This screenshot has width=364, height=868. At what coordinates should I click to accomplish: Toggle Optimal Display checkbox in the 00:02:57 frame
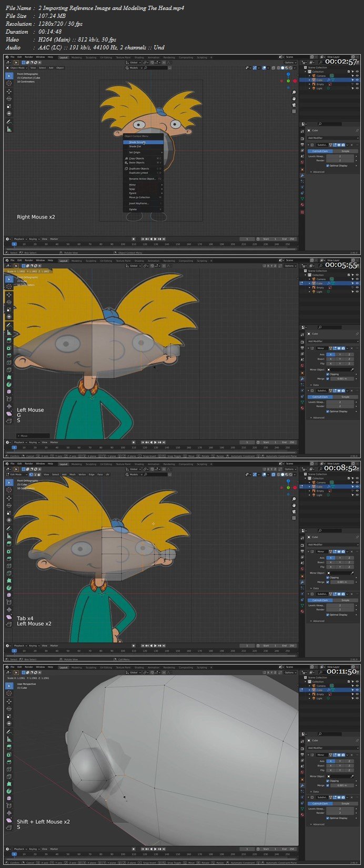click(x=327, y=166)
